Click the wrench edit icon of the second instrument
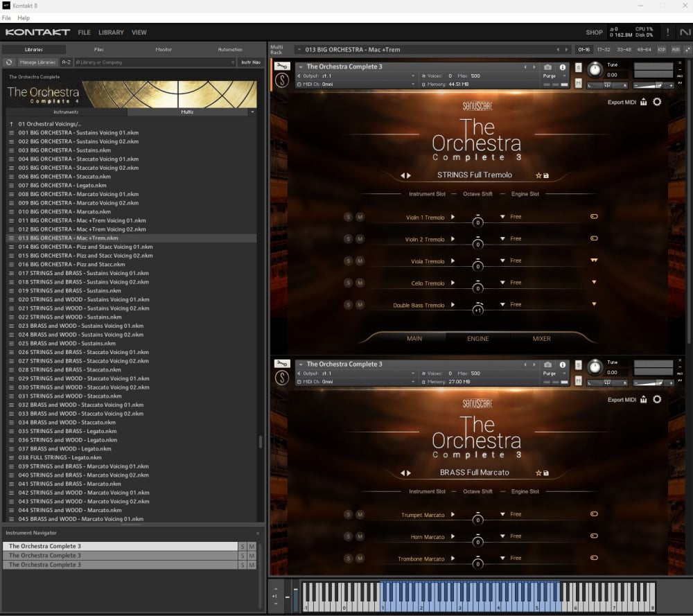Screen dimensions: 693x616 click(282, 364)
